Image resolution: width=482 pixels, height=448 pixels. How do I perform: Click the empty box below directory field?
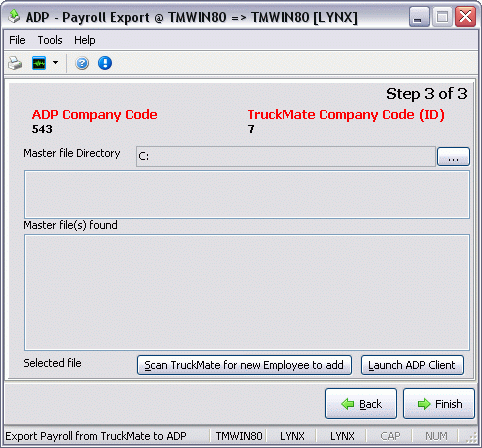click(x=247, y=195)
